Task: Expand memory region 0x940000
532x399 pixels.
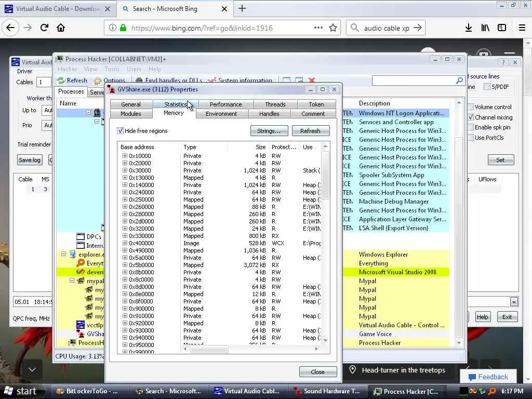Action: (125, 338)
